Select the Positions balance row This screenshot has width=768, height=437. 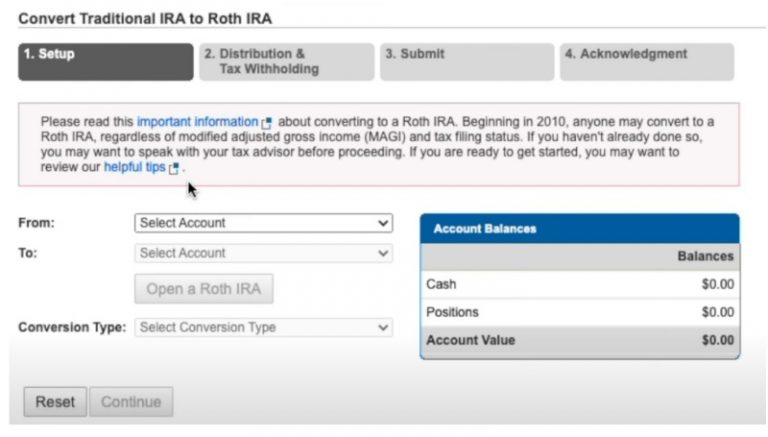[579, 312]
